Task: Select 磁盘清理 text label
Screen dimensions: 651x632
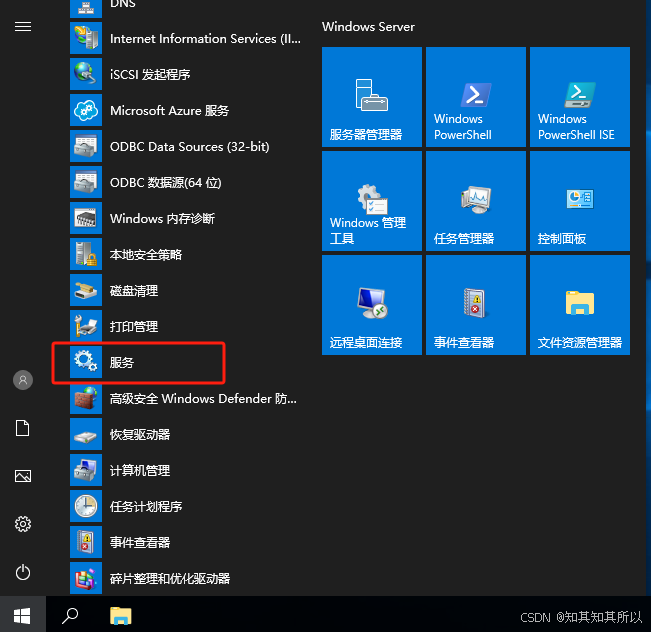Action: click(134, 291)
